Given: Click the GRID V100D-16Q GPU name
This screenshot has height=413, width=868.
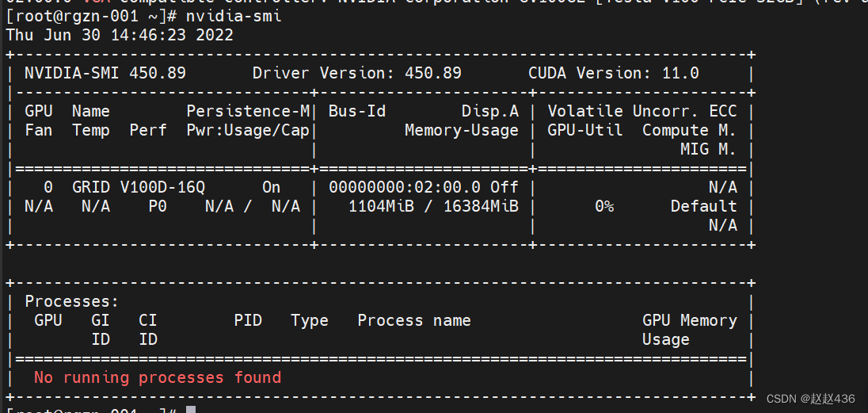Looking at the screenshot, I should (139, 187).
